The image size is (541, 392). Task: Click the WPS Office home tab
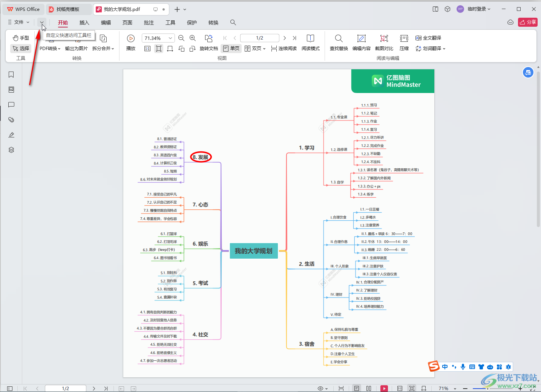coord(23,9)
